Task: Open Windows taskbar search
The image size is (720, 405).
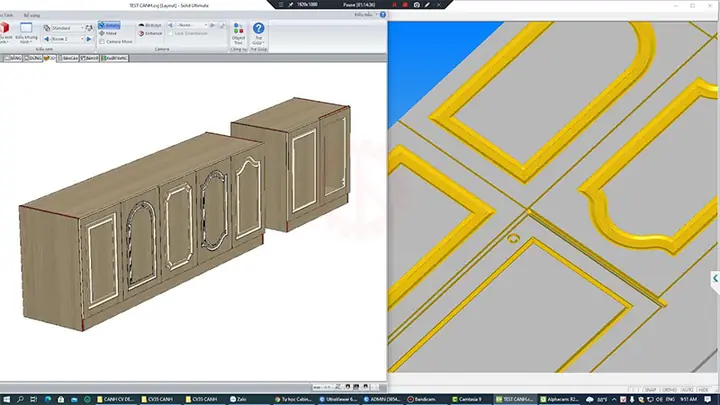Action: (20, 399)
